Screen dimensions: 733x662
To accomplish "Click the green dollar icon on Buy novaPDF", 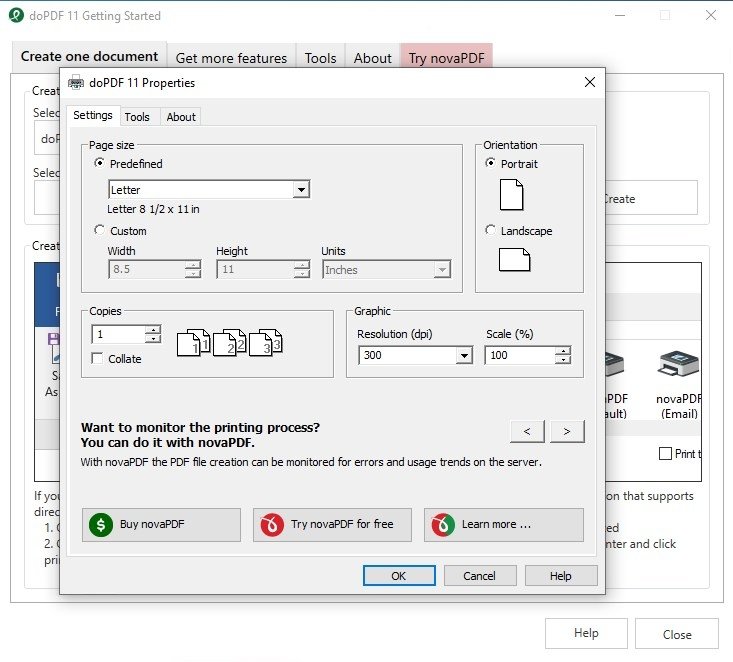I will (101, 525).
